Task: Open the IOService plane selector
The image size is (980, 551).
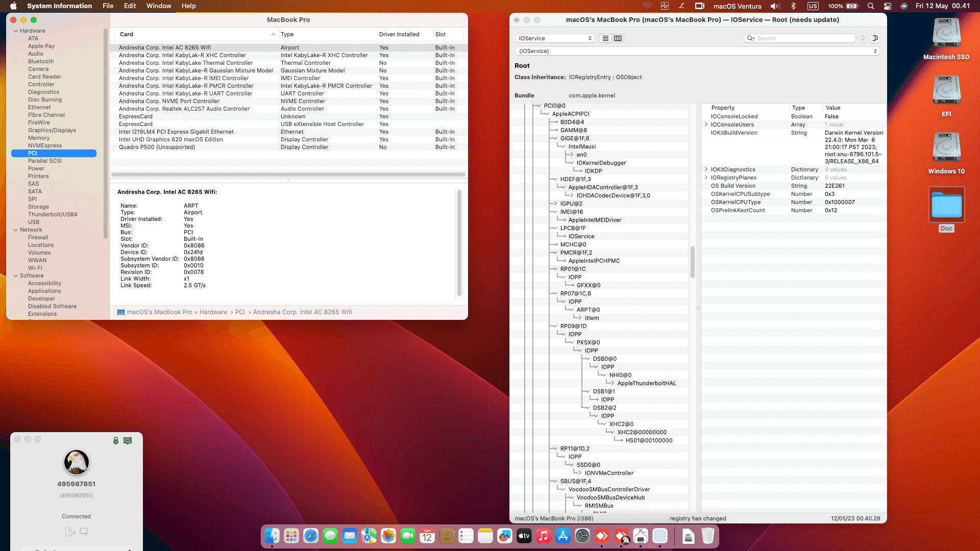Action: 554,38
